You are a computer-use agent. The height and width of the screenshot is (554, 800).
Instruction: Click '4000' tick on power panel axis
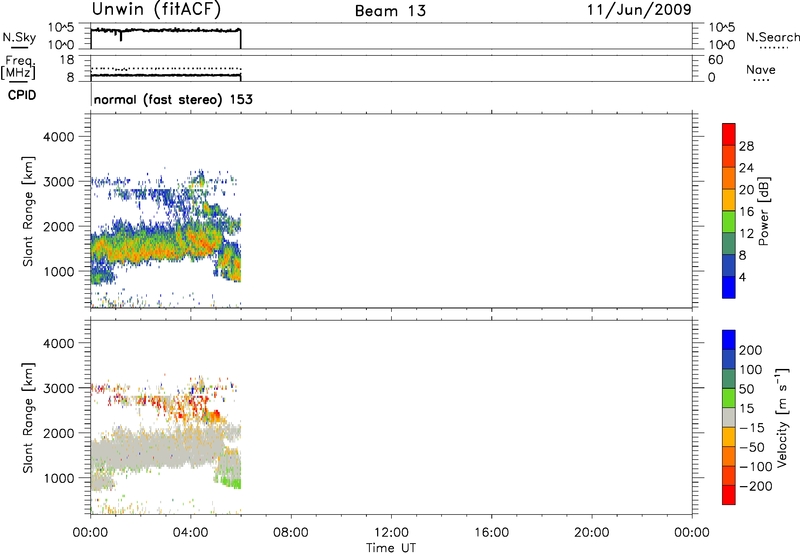pyautogui.click(x=58, y=137)
